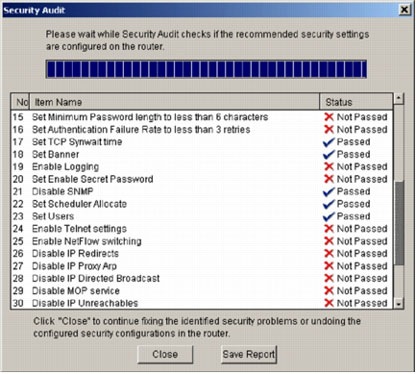Click the Close button to continue
Image resolution: width=416 pixels, height=374 pixels.
165,354
